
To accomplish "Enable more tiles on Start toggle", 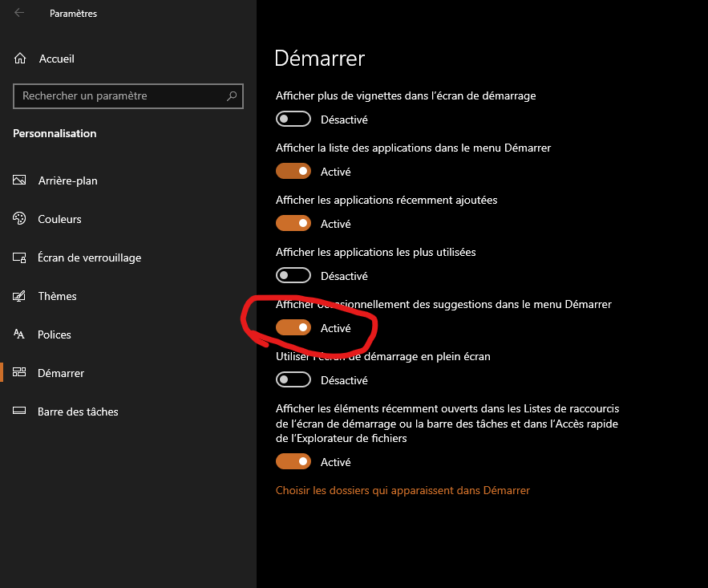I will click(x=293, y=120).
